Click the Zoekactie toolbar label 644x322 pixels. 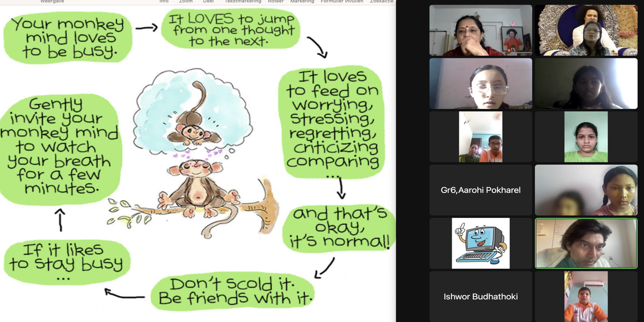[382, 2]
